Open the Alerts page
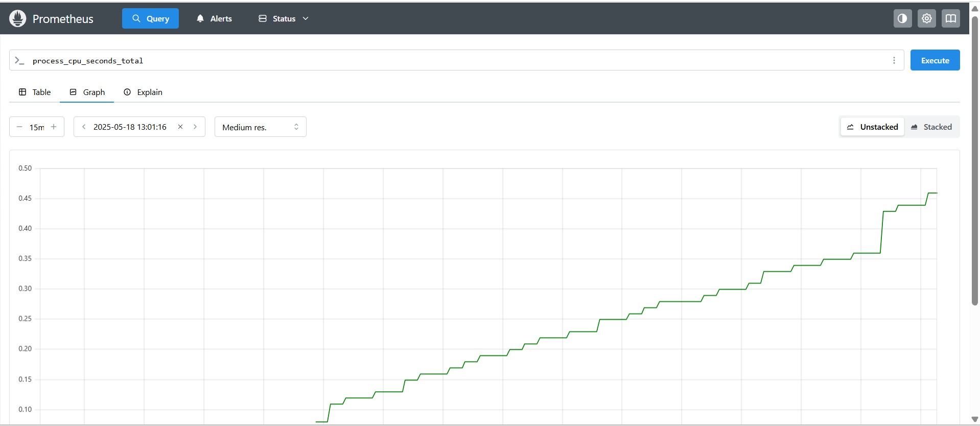The image size is (980, 426). click(x=214, y=18)
